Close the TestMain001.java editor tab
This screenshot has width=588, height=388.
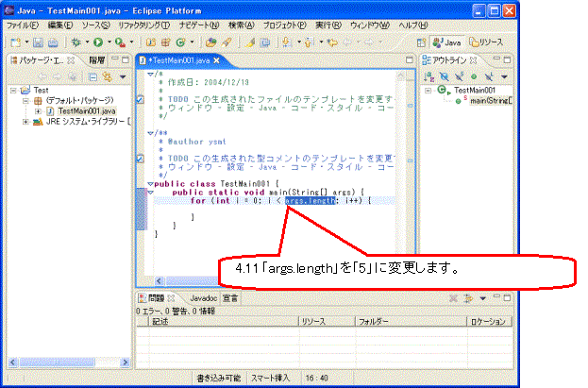pos(216,60)
